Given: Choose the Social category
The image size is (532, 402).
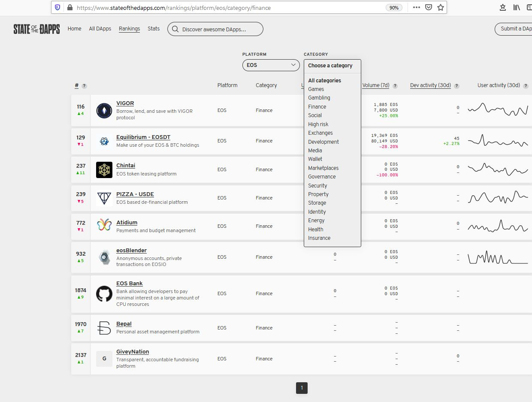Looking at the screenshot, I should (x=314, y=115).
